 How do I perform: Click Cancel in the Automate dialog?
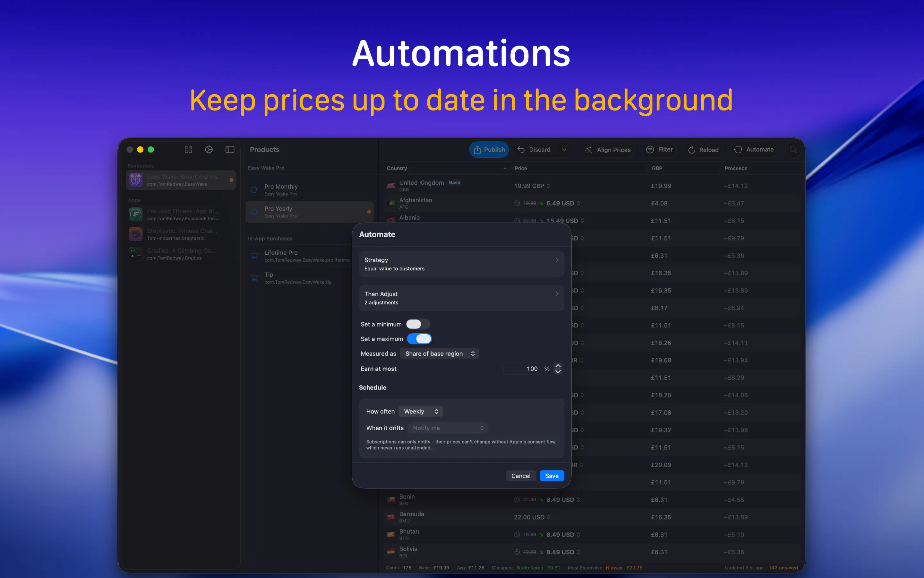(x=521, y=476)
